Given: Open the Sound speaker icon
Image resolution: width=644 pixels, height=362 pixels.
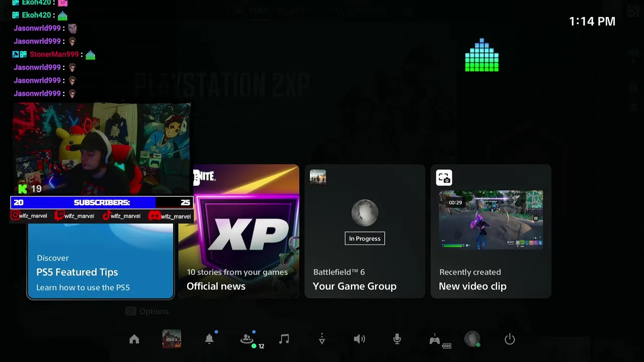Looking at the screenshot, I should click(x=359, y=339).
